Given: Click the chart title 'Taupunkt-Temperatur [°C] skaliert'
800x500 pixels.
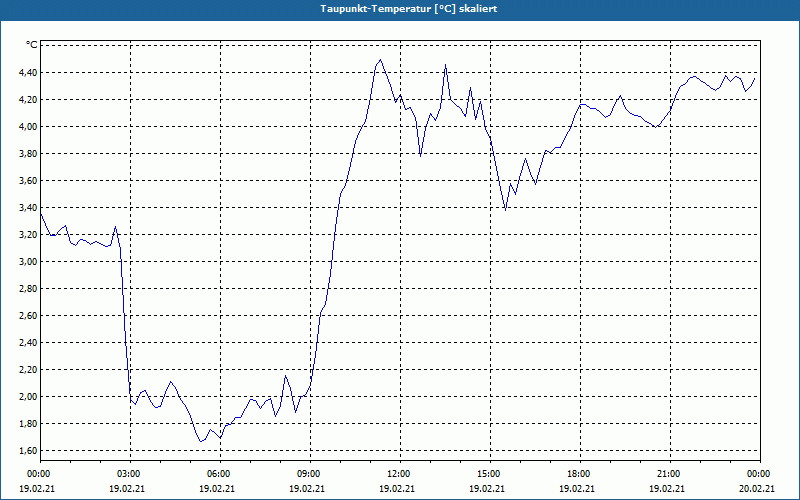Looking at the screenshot, I should (409, 9).
